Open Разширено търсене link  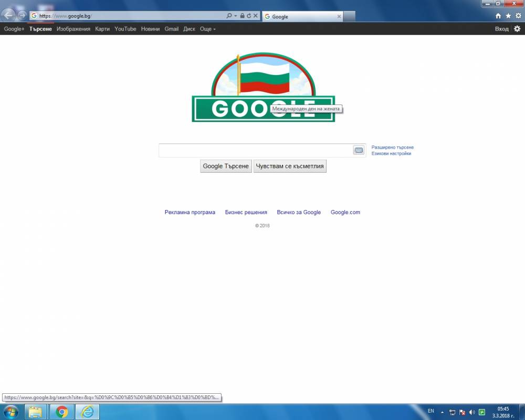392,148
